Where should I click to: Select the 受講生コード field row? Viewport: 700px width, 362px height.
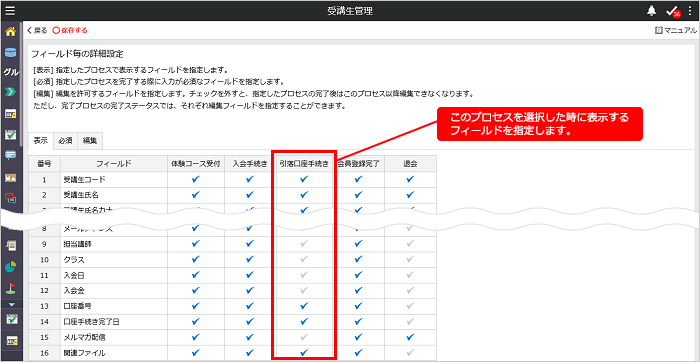[x=232, y=179]
